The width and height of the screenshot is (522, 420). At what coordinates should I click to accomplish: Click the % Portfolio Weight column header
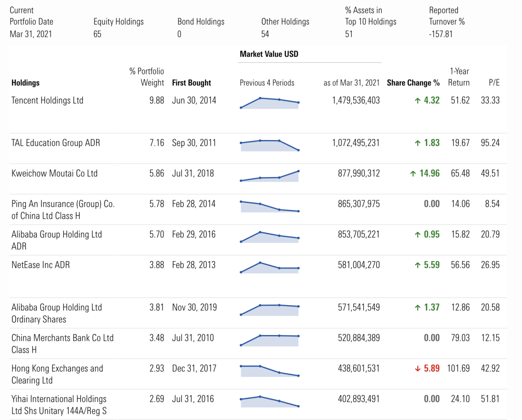[x=147, y=77]
